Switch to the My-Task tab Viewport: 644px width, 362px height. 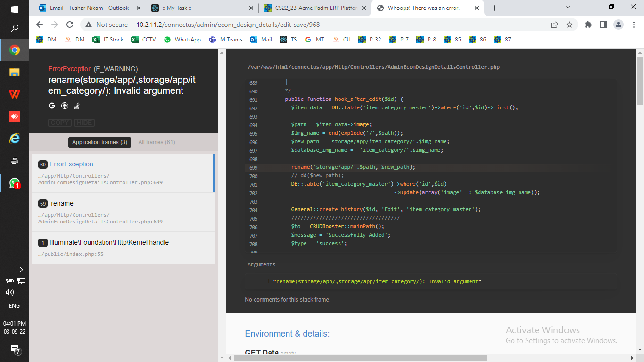click(202, 8)
